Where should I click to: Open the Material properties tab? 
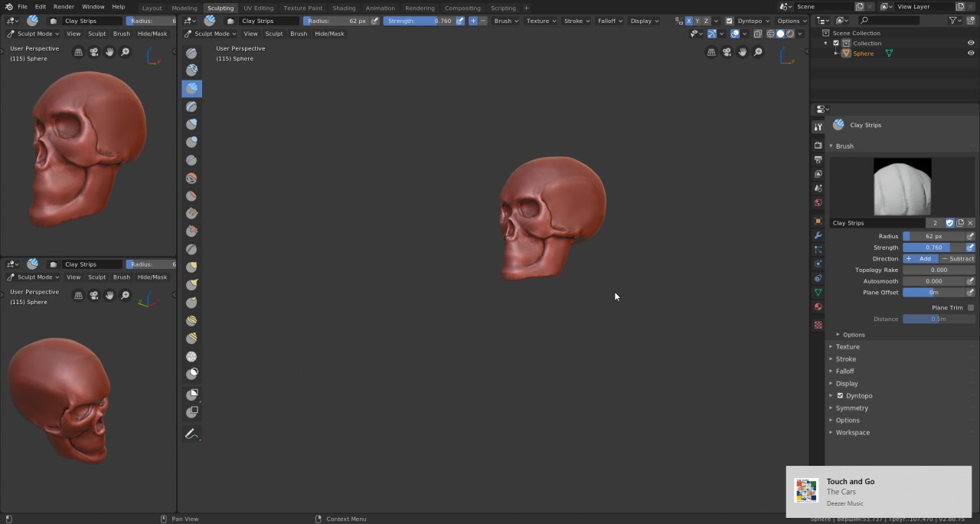pyautogui.click(x=818, y=306)
